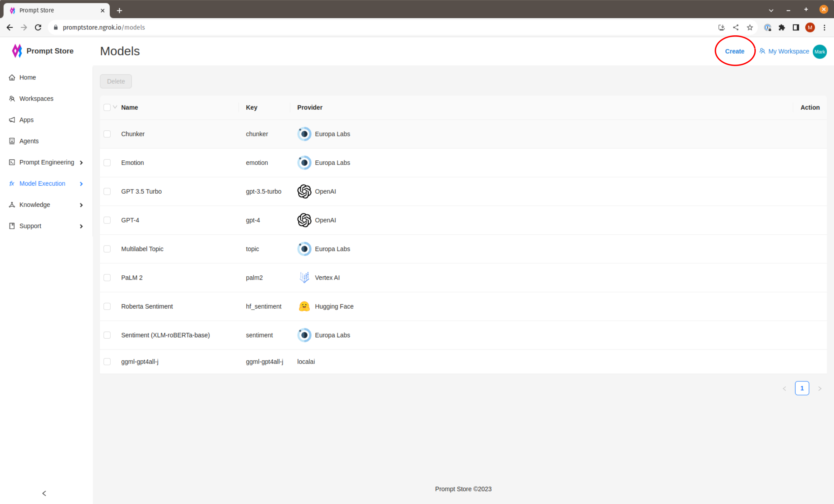Open the My Workspace link
This screenshot has height=504, width=834.
coord(784,51)
